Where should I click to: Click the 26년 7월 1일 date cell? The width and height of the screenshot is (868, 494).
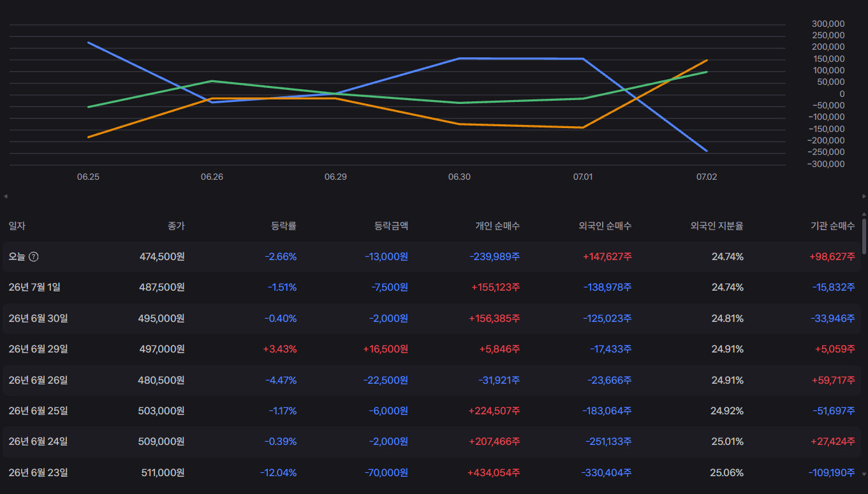34,287
